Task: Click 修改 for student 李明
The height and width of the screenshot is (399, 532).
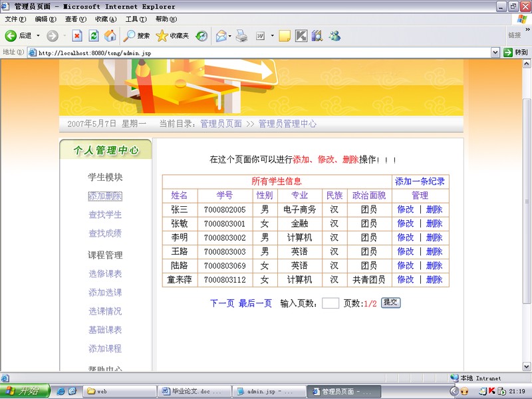Action: tap(406, 237)
